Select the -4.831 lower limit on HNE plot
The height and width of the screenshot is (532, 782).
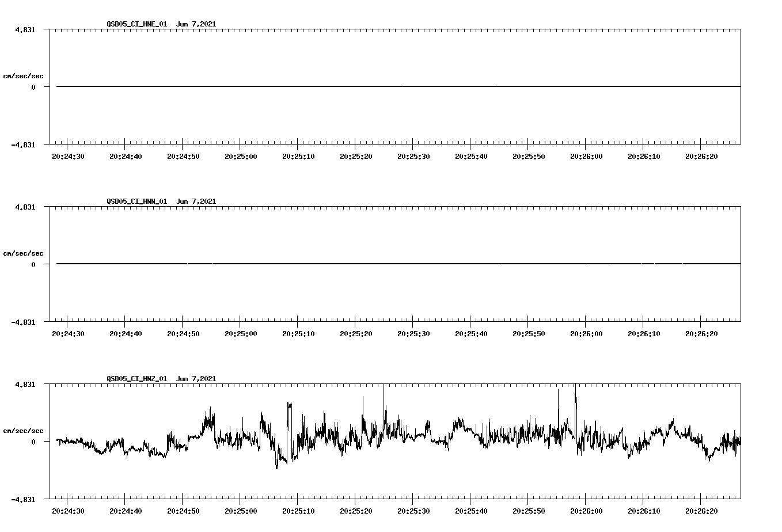click(x=23, y=145)
